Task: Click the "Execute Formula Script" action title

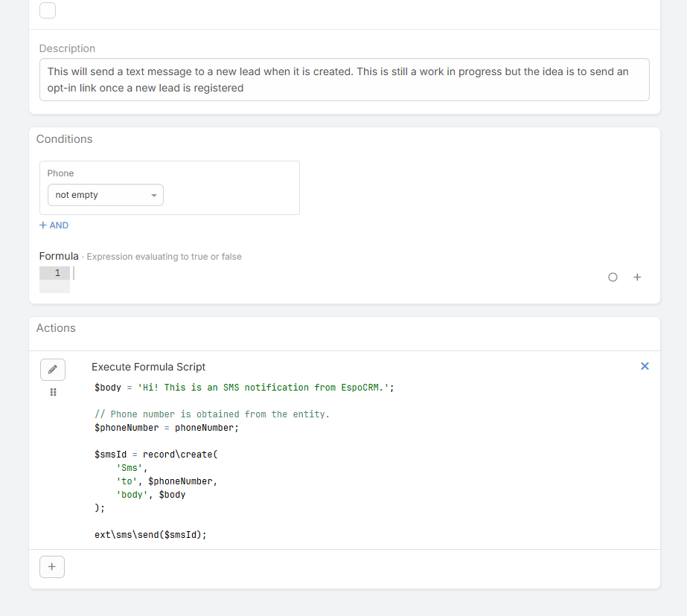Action: (148, 367)
